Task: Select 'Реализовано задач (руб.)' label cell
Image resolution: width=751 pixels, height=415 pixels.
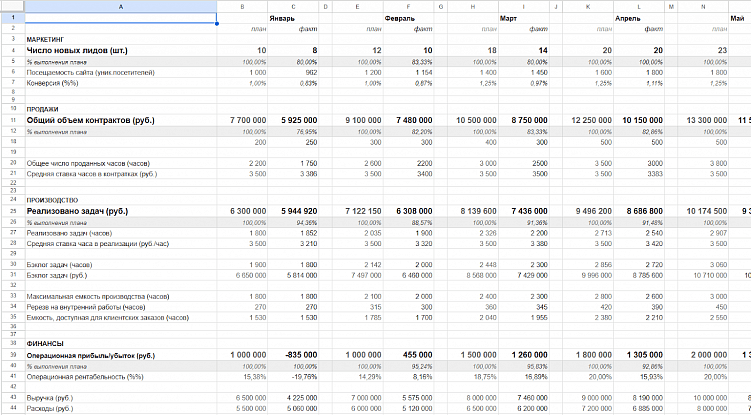Action: tap(121, 211)
